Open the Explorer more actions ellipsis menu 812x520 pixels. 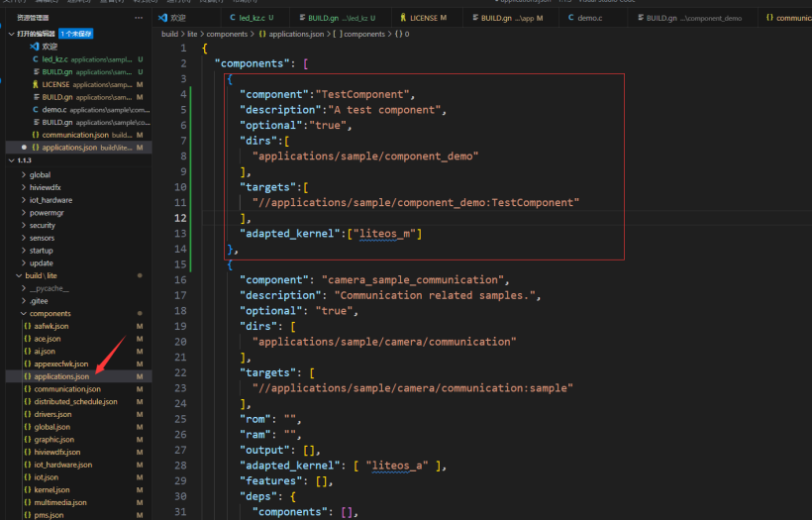click(x=139, y=18)
